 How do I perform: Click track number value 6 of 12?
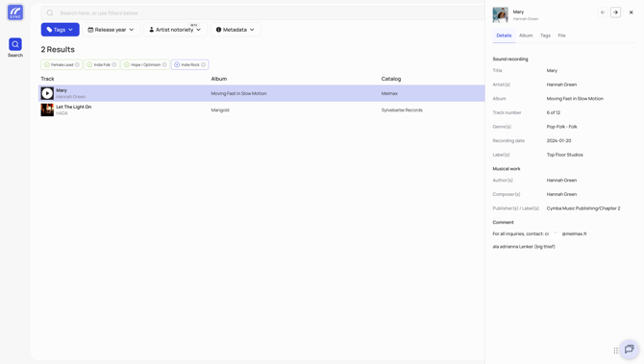tap(554, 112)
